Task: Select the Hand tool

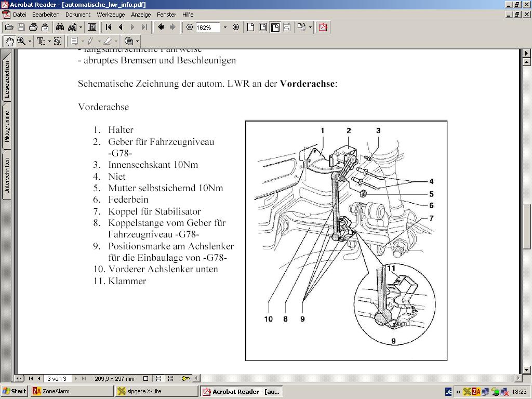Action: click(9, 41)
